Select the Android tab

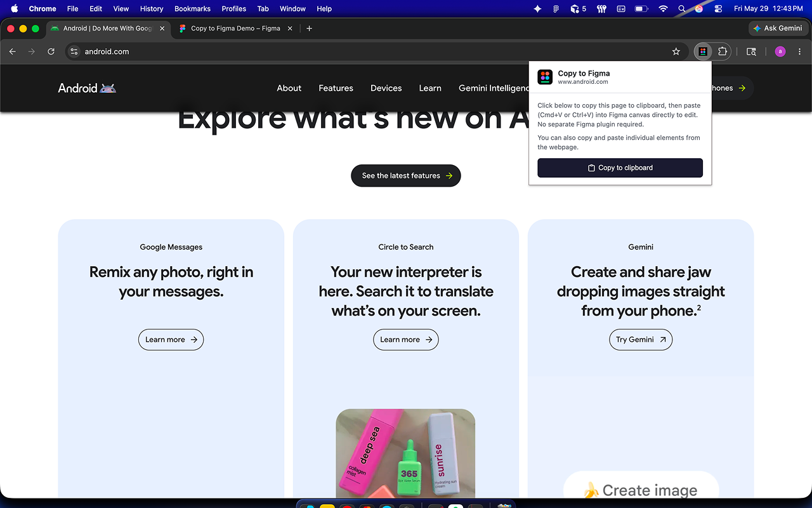(108, 29)
